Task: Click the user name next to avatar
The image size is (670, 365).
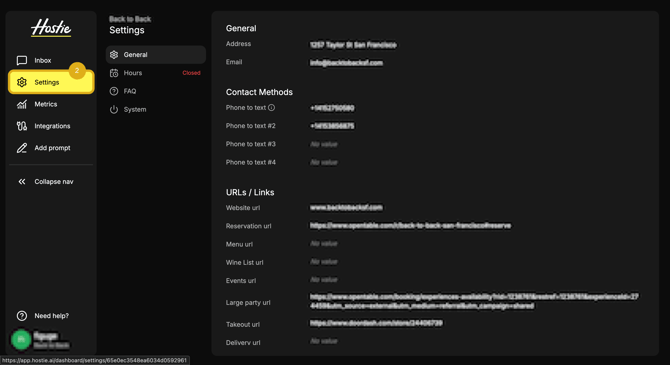Action: pos(45,336)
